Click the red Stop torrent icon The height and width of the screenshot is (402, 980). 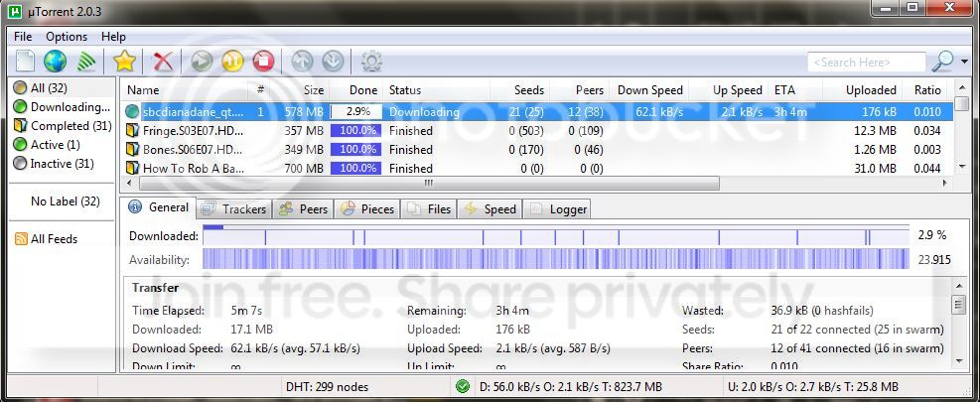[x=263, y=62]
